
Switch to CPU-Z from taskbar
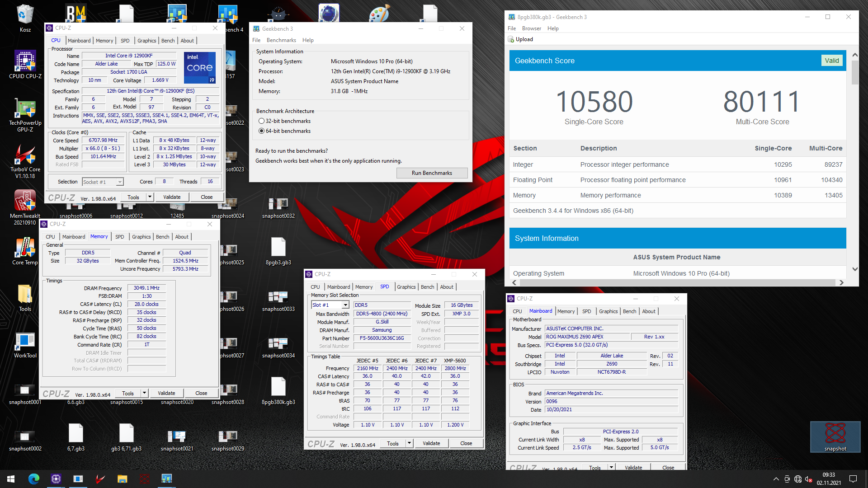point(56,479)
